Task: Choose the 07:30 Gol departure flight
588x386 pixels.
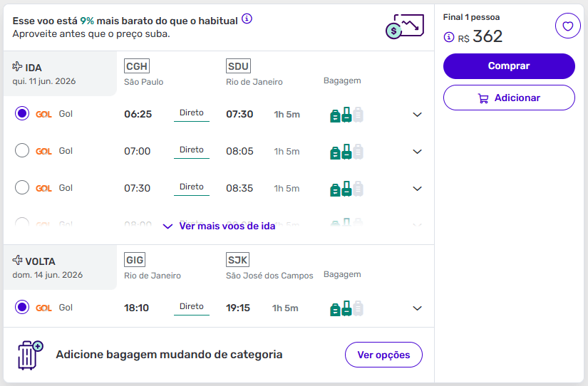Action: 22,187
